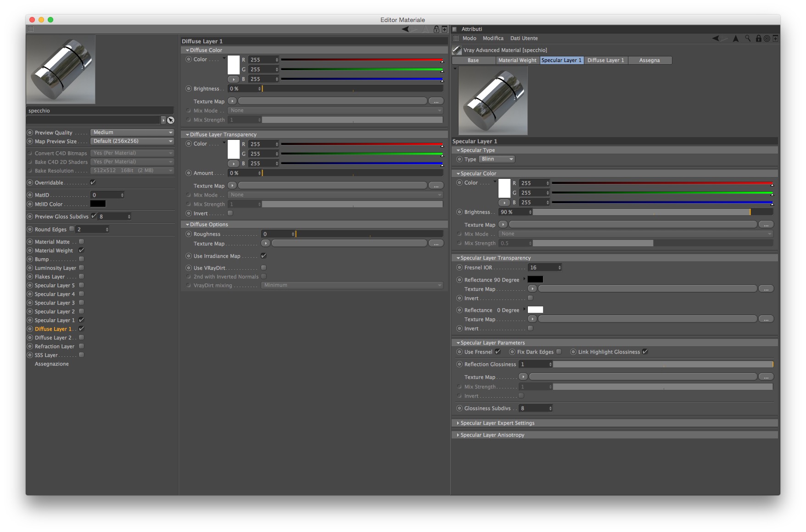Expand Specular Layer Anisotropy section
Image resolution: width=806 pixels, height=532 pixels.
coord(492,435)
